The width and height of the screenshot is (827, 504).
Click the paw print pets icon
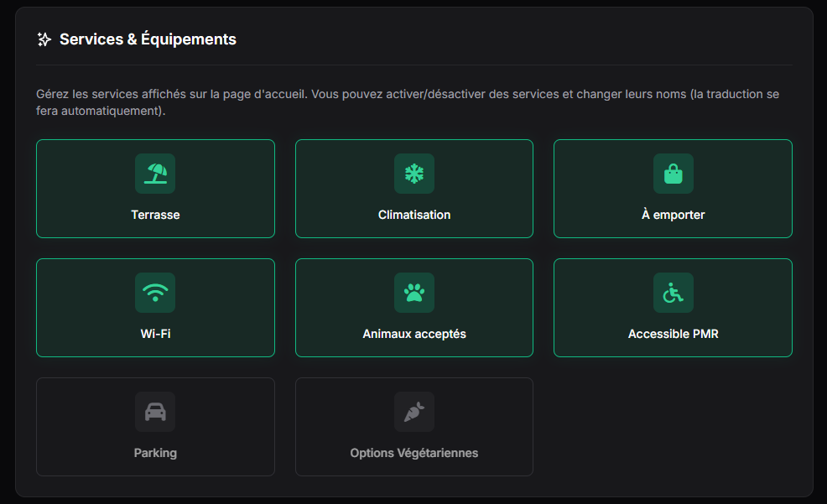414,293
